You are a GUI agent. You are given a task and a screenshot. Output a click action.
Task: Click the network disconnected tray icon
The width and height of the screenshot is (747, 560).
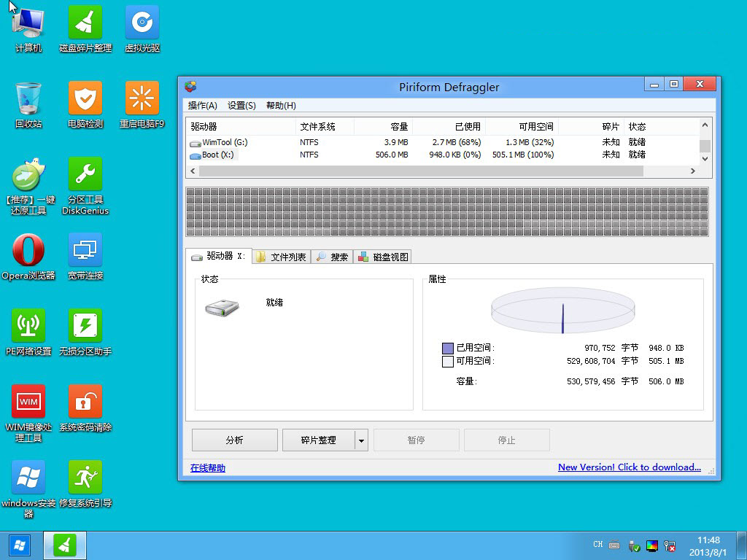pos(670,545)
